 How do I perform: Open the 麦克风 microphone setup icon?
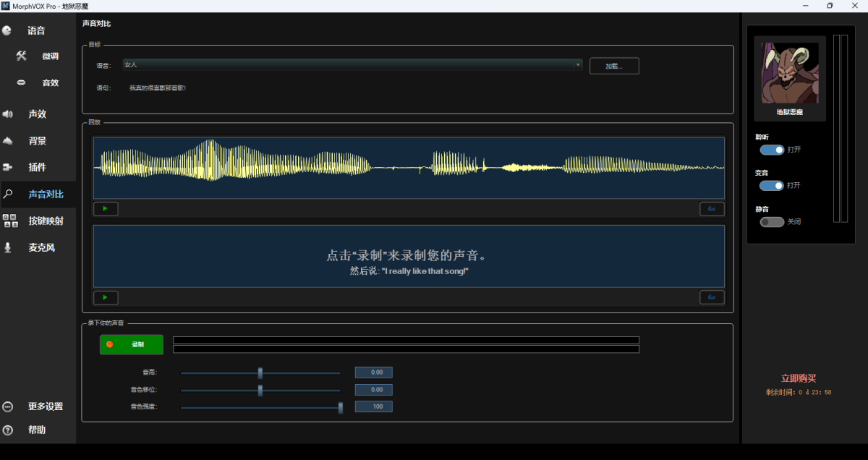point(8,247)
